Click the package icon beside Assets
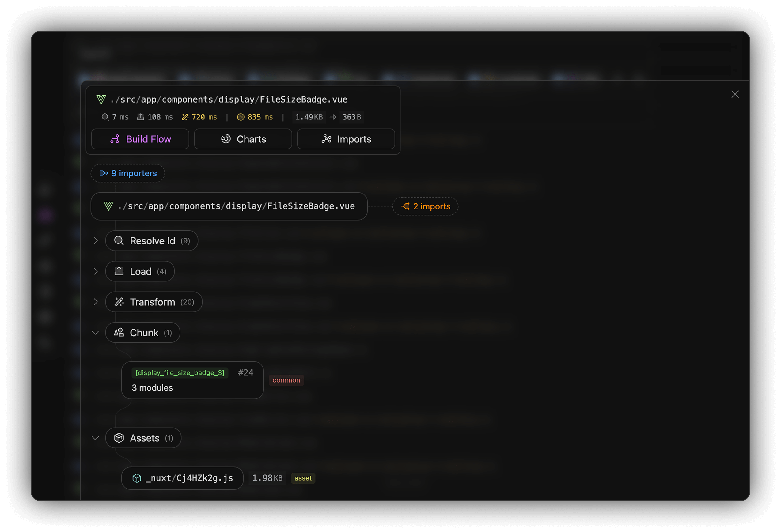 [x=119, y=438]
